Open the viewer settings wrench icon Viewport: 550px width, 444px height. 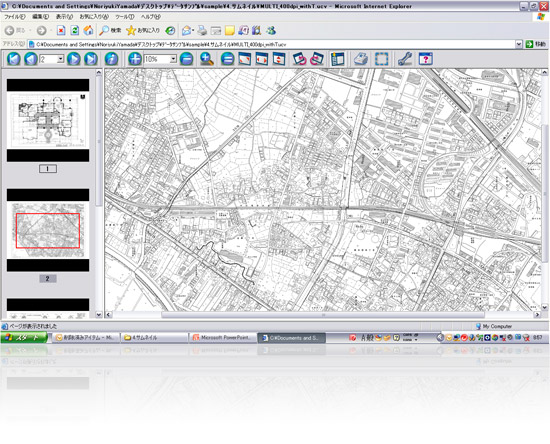[x=404, y=59]
